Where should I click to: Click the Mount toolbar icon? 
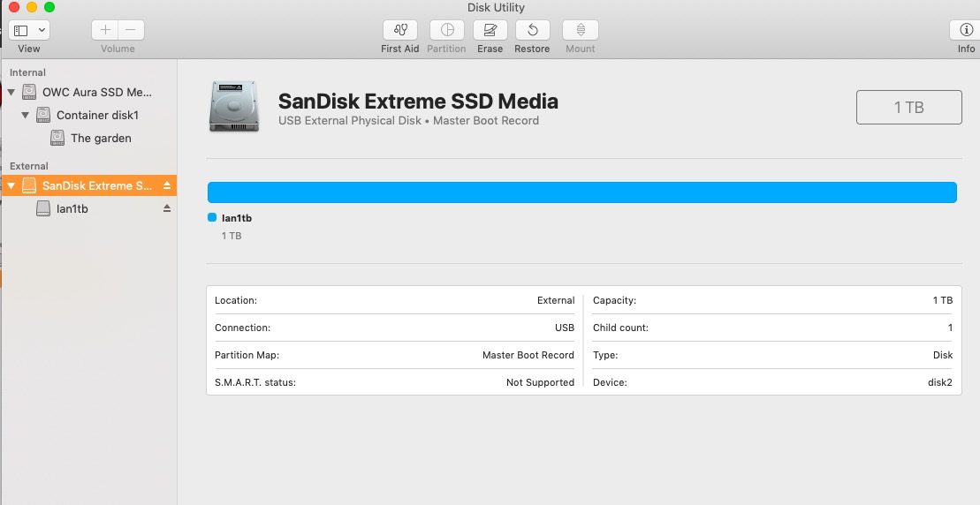pos(581,30)
